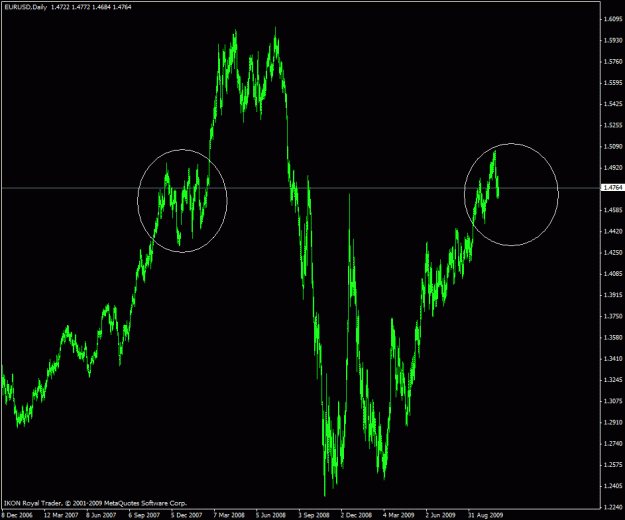This screenshot has width=625, height=520.
Task: Click the 1.4585 price axis label
Action: click(613, 210)
